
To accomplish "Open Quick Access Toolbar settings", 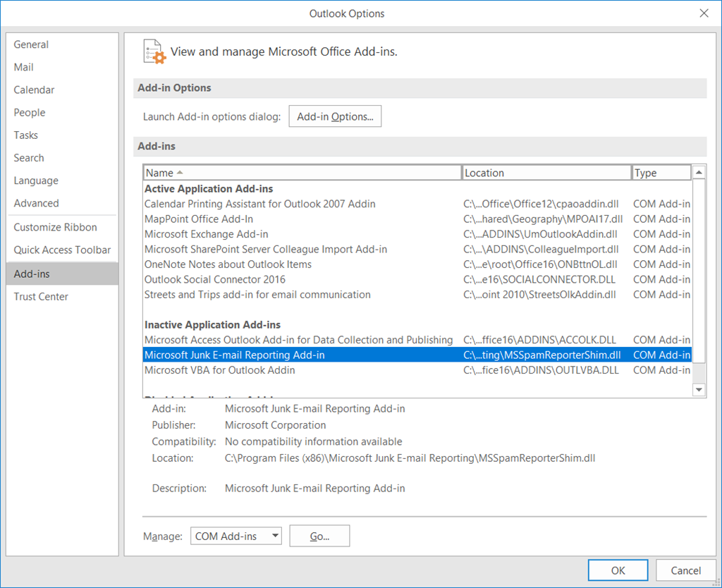I will pyautogui.click(x=62, y=250).
